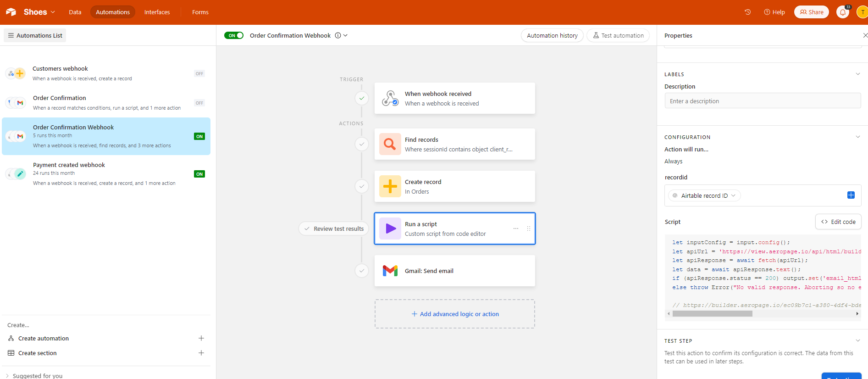Open the Automations tab
Image resolution: width=868 pixels, height=379 pixels.
pyautogui.click(x=113, y=12)
